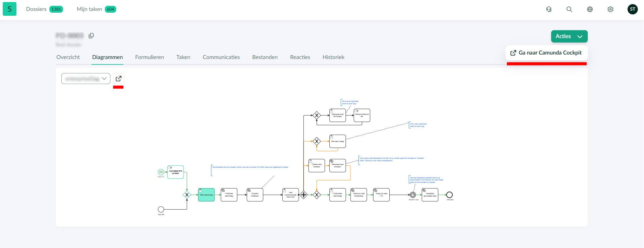Expand the Acties dropdown button
The image size is (644, 248).
click(569, 36)
